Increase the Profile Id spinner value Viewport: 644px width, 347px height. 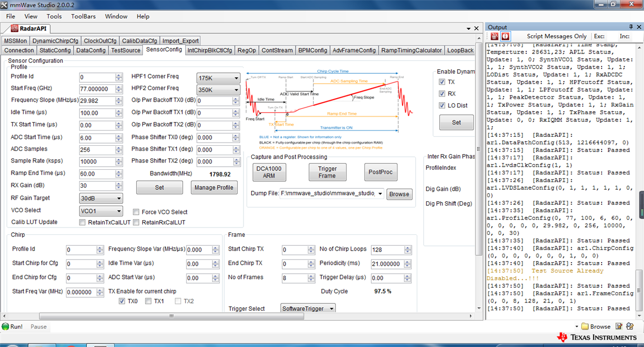coord(119,75)
